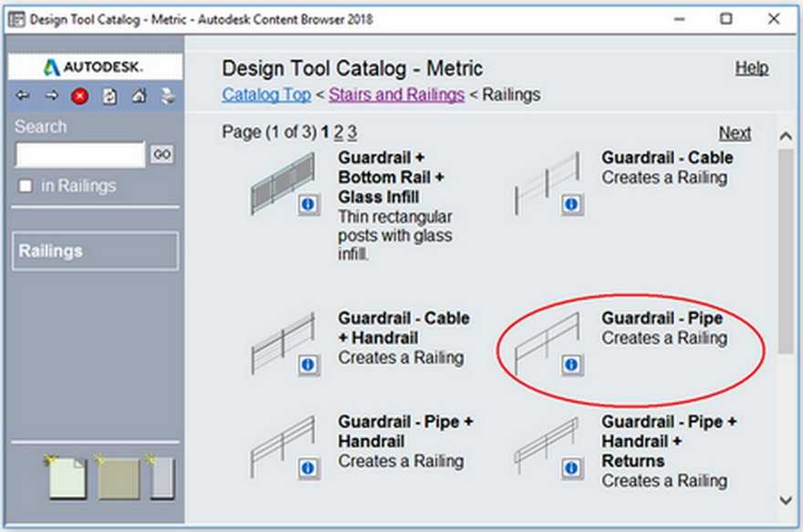This screenshot has height=532, width=803.
Task: Select the Guardrail - Cable thumbnail
Action: pos(547,183)
